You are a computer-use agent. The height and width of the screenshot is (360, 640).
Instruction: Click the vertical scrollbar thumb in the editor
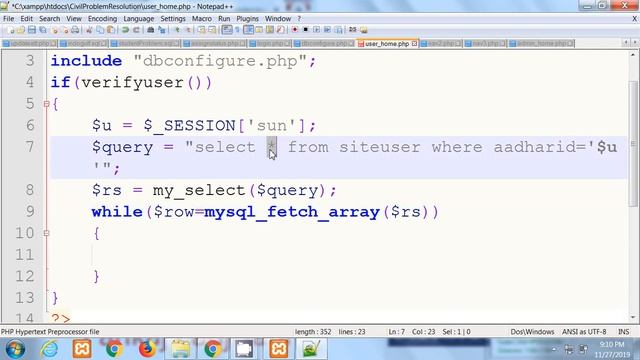click(x=633, y=143)
